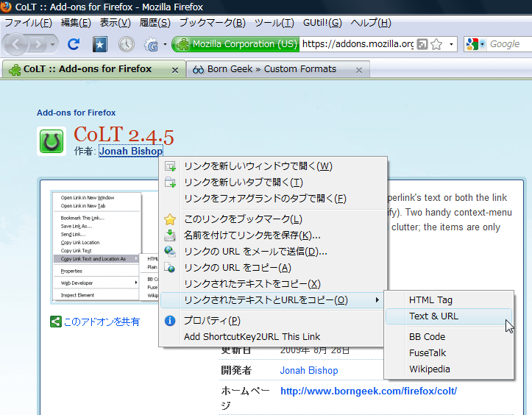The height and width of the screenshot is (415, 532).
Task: Choose リンクの URL をコピー(A)
Action: pos(273,268)
